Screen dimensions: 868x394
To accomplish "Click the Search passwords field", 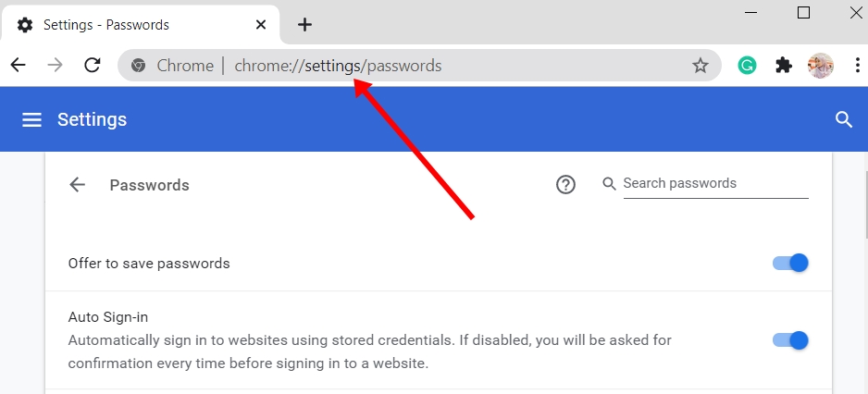I will 714,184.
